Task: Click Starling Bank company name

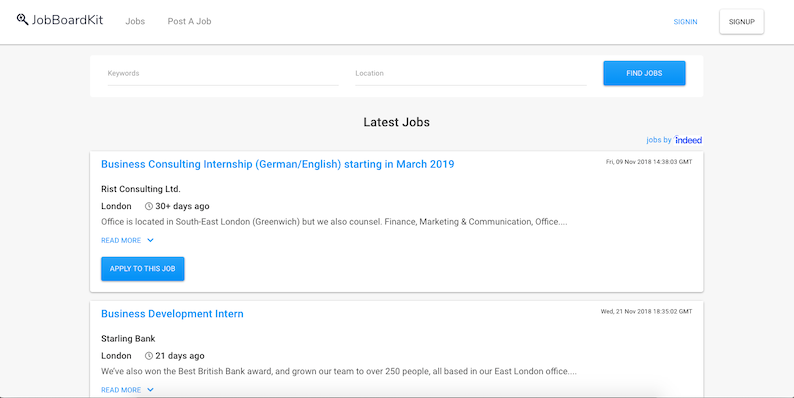Action: (x=128, y=339)
